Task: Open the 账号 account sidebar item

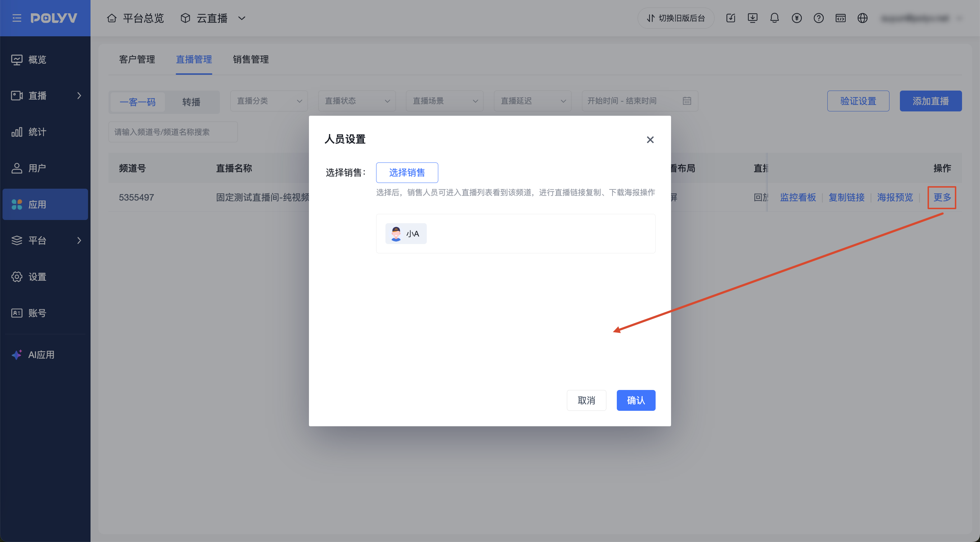Action: click(x=45, y=313)
